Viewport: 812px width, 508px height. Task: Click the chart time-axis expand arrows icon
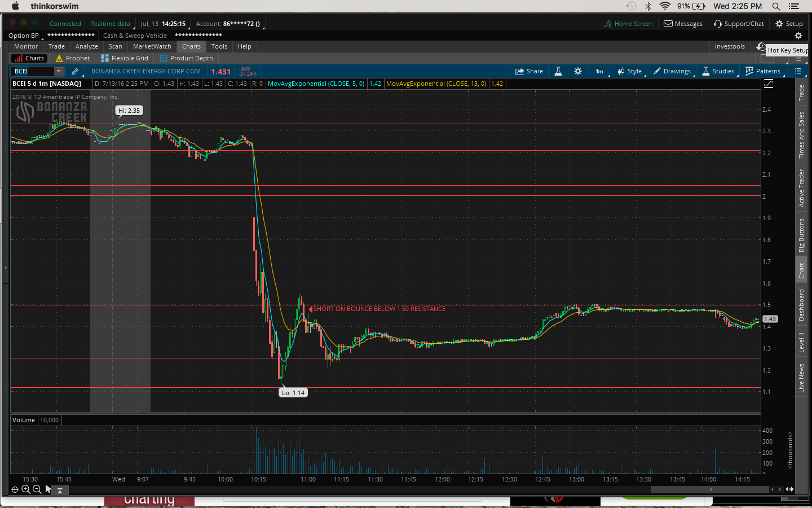tap(789, 489)
